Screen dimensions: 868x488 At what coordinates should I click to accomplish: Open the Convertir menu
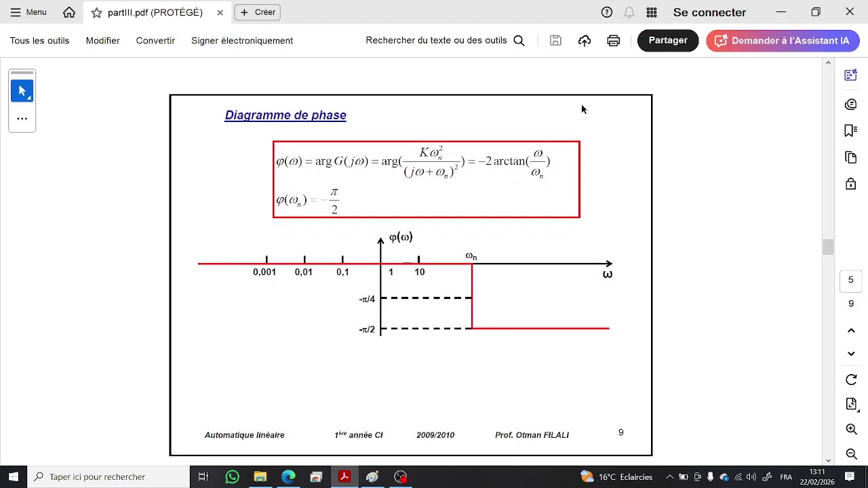(x=155, y=41)
